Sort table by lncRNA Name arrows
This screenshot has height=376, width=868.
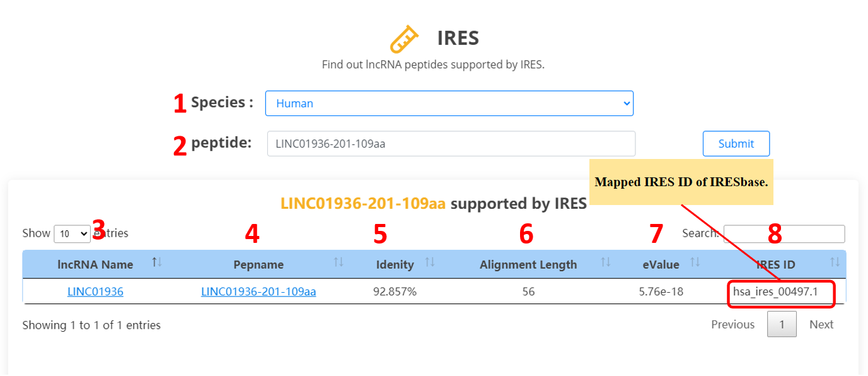point(157,262)
